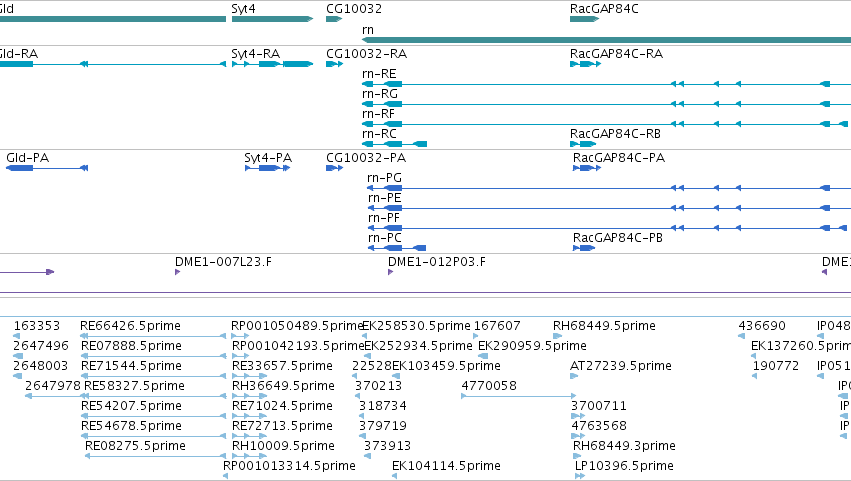The height and width of the screenshot is (481, 851).
Task: Click the 2647978 EST label
Action: click(x=53, y=386)
